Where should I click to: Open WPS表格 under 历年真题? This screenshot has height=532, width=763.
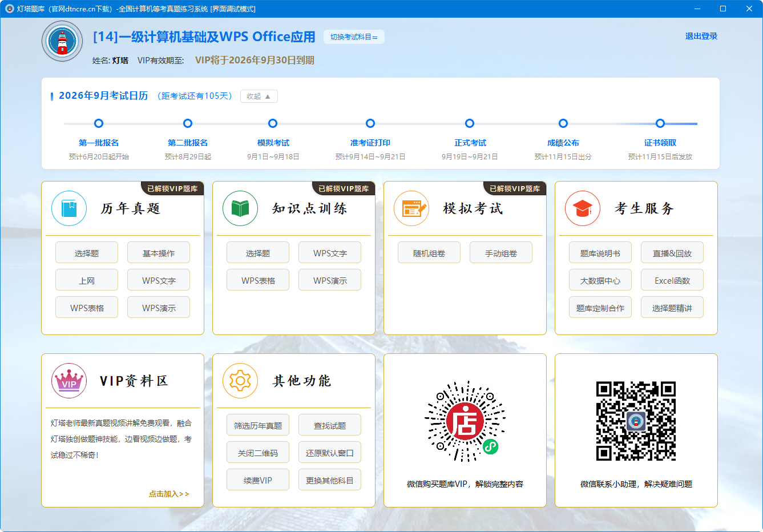coord(87,308)
